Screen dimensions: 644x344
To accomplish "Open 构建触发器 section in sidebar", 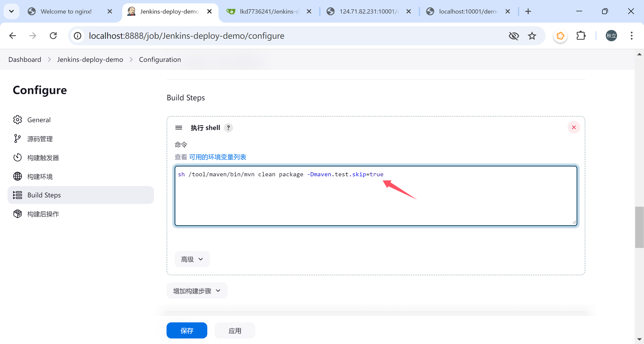I will [x=43, y=158].
